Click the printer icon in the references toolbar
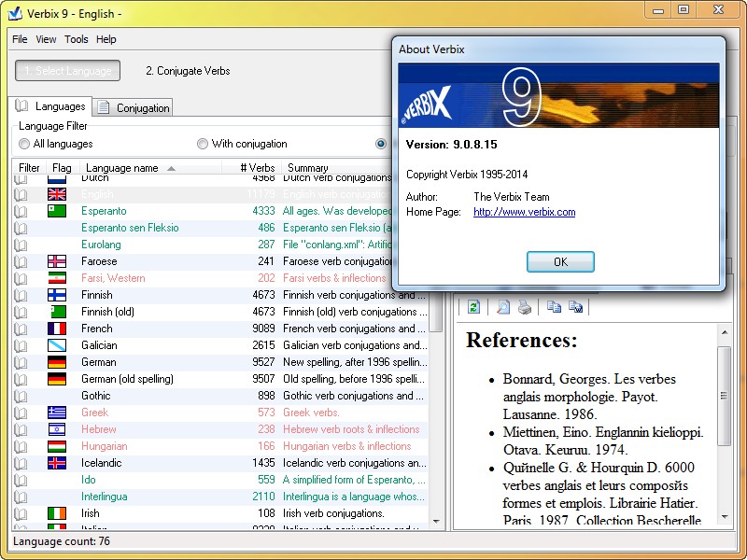Image resolution: width=747 pixels, height=560 pixels. click(524, 307)
